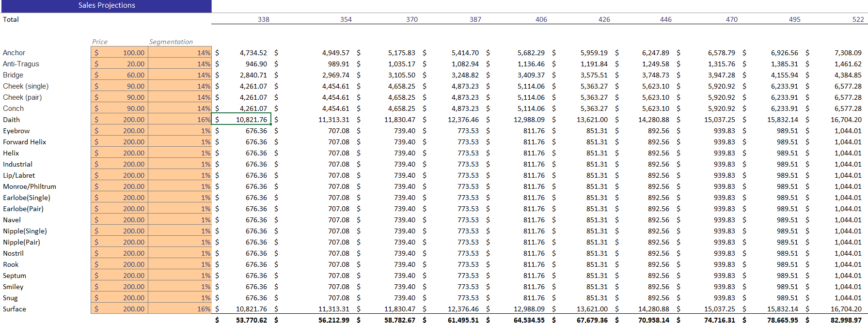This screenshot has width=868, height=323.
Task: Select the Anchor row label
Action: 14,53
